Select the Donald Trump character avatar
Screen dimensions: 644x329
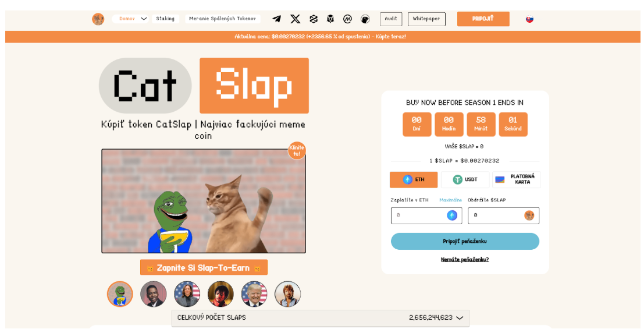point(254,294)
